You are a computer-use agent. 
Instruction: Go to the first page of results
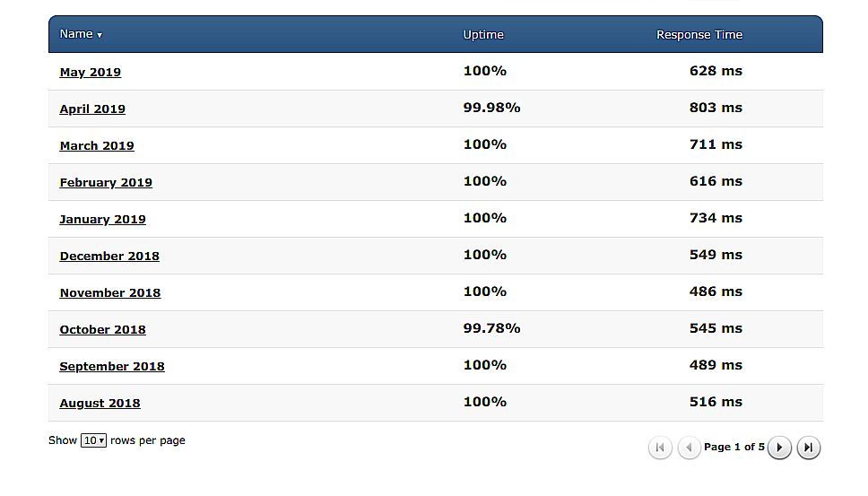[660, 448]
